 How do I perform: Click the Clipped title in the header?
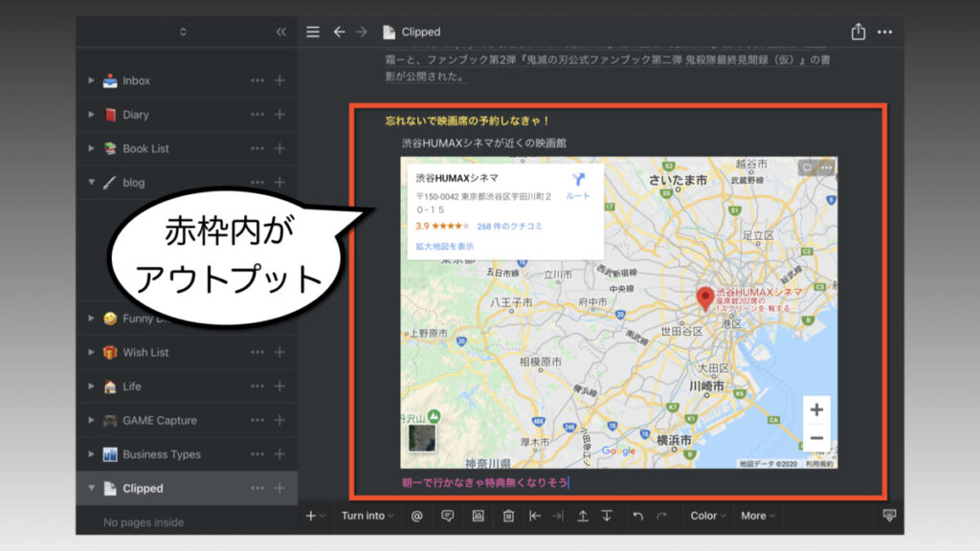[421, 32]
